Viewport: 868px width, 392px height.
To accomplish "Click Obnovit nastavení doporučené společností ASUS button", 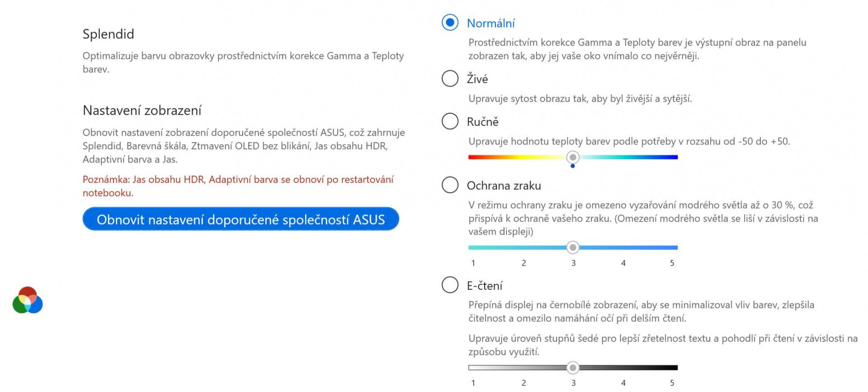I will point(241,219).
